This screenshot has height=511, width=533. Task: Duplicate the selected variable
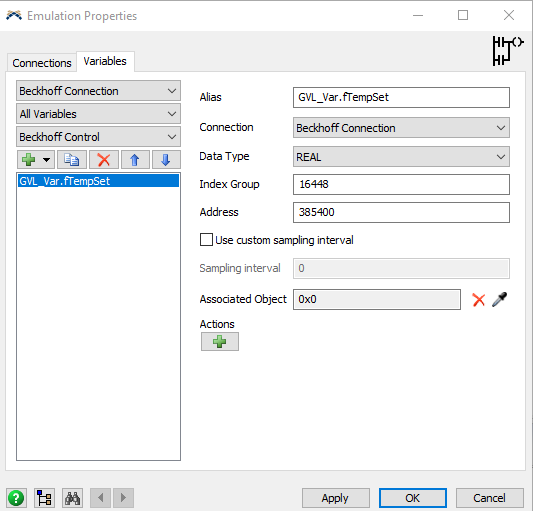click(72, 159)
